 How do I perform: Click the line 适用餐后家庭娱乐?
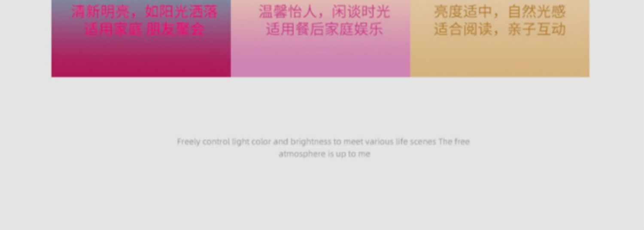(x=324, y=30)
